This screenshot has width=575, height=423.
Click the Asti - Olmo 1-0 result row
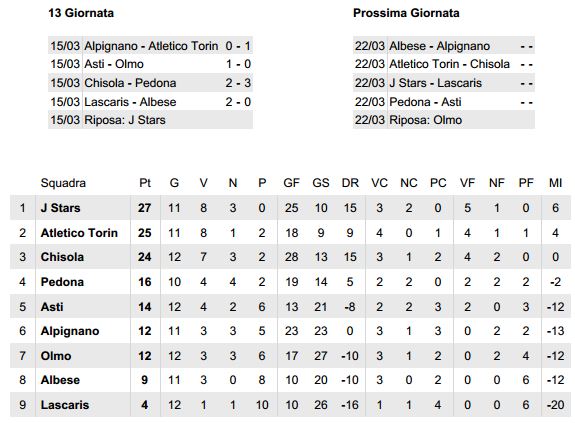coord(150,64)
